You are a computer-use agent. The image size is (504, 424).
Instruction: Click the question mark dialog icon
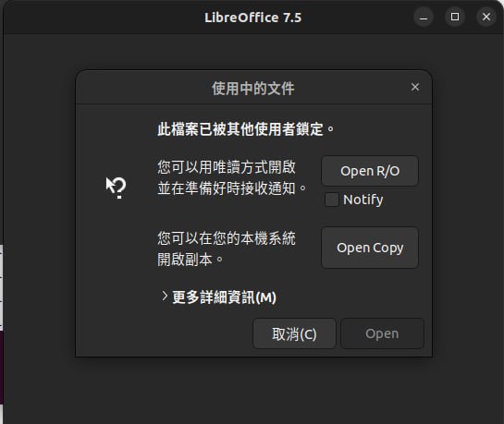116,188
